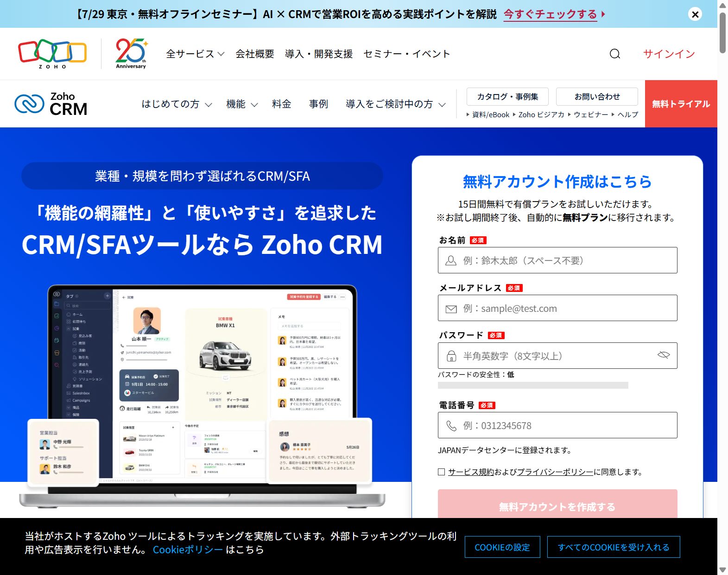Click the password strength meter bar

[x=533, y=385]
